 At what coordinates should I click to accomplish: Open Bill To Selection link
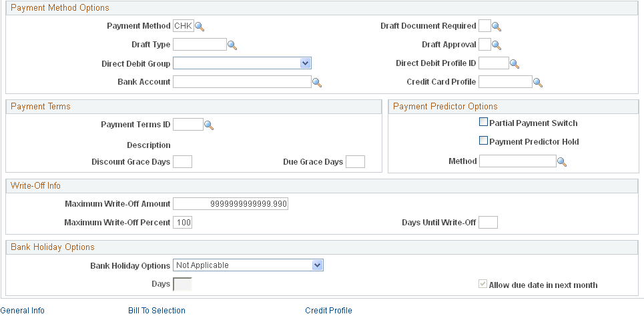(156, 311)
